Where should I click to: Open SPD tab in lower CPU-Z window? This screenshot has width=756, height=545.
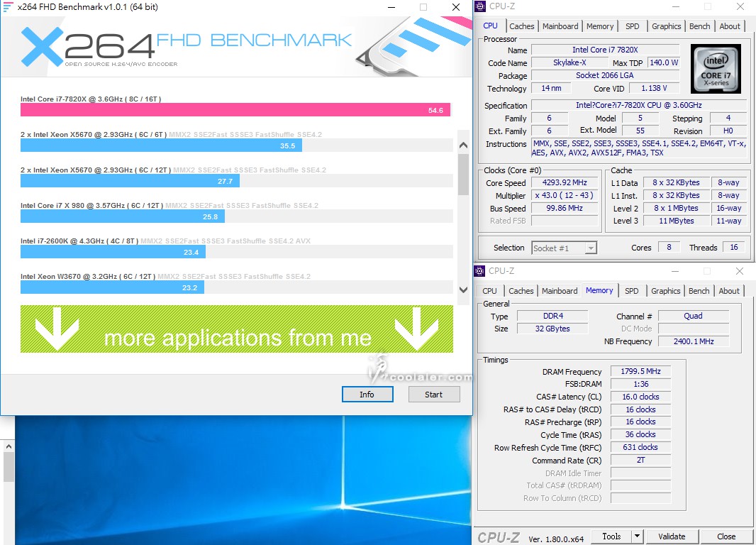[632, 291]
